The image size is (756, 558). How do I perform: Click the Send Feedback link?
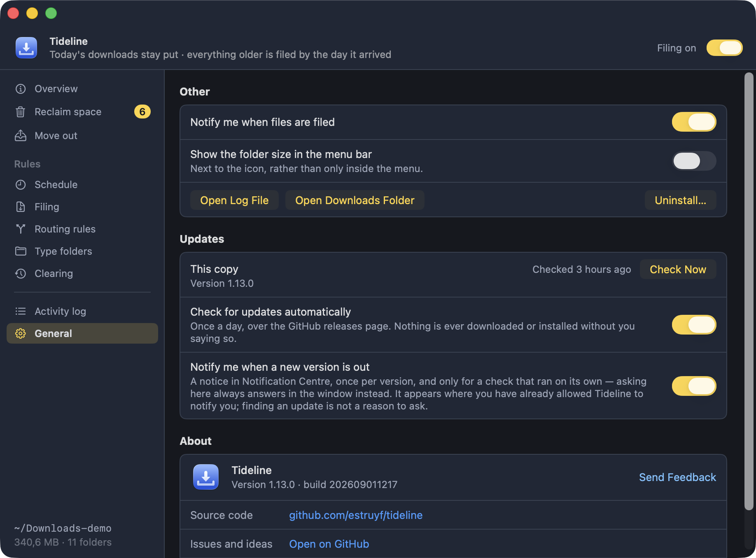click(x=677, y=477)
